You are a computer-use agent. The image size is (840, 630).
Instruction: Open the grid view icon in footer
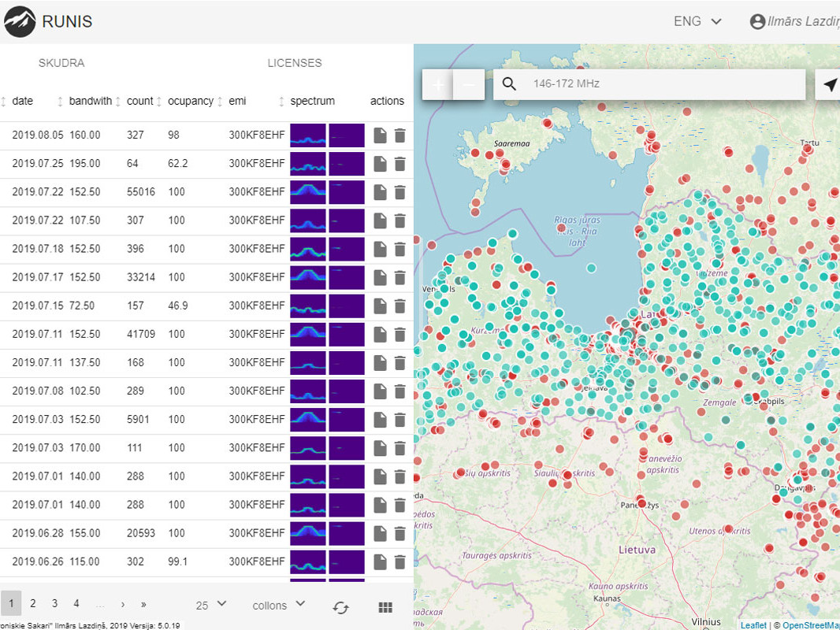[385, 606]
